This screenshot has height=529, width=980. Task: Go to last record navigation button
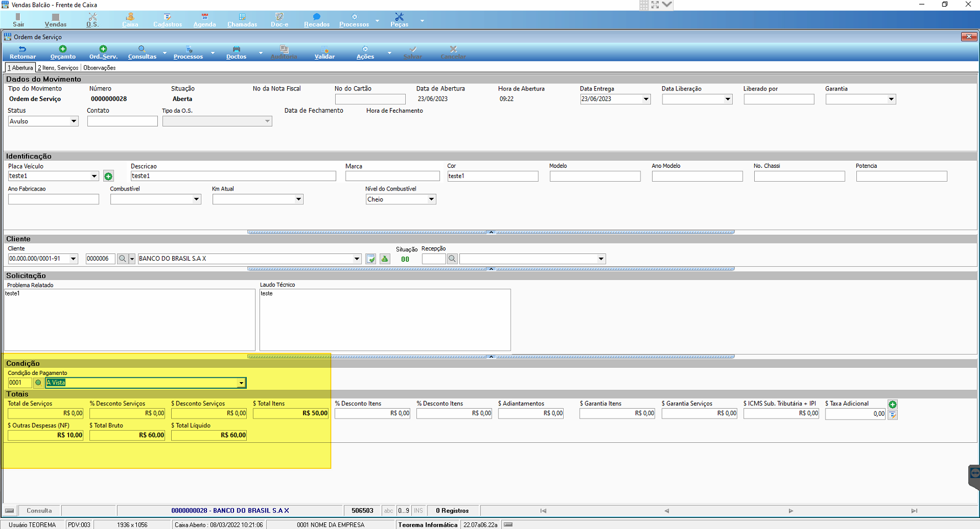click(914, 511)
